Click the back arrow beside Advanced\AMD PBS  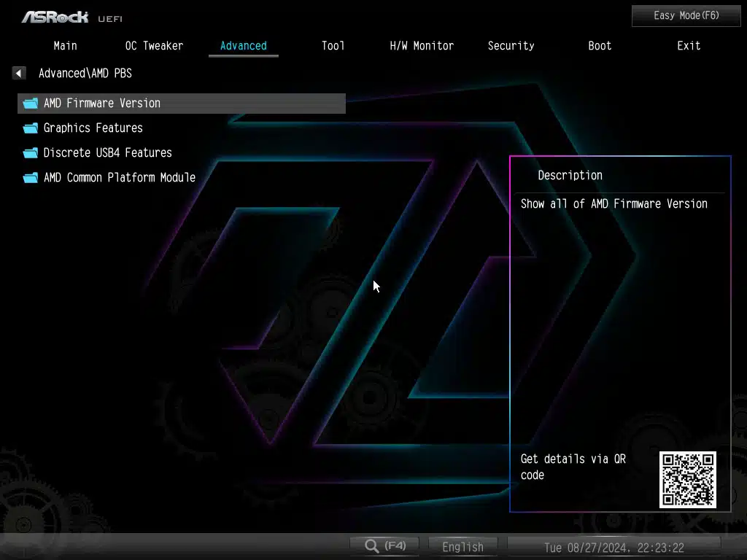[19, 73]
